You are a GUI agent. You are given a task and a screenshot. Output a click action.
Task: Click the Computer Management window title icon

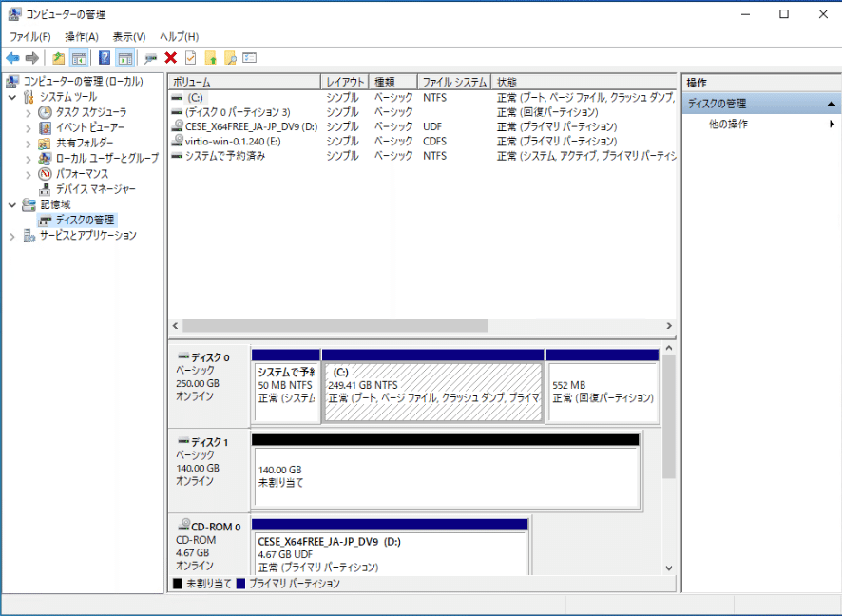(x=14, y=14)
